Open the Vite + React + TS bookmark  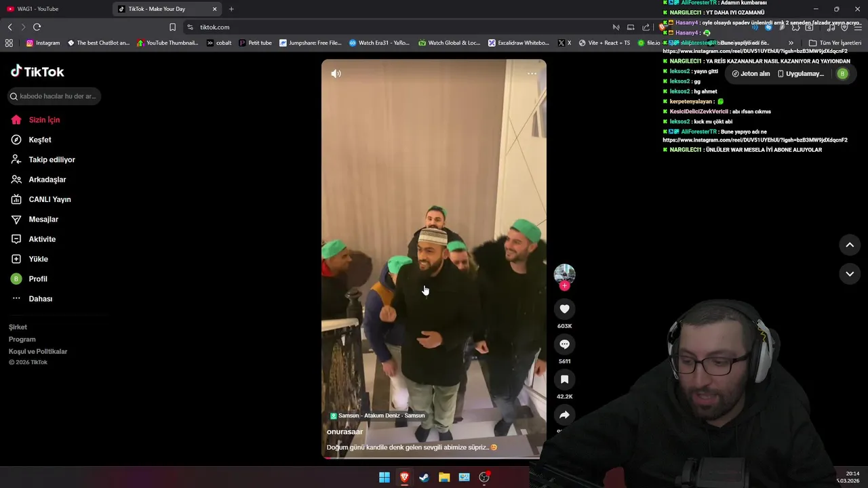tap(604, 43)
